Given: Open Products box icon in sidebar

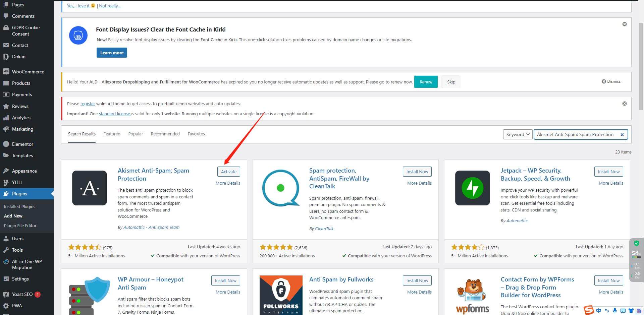Looking at the screenshot, I should [x=6, y=83].
